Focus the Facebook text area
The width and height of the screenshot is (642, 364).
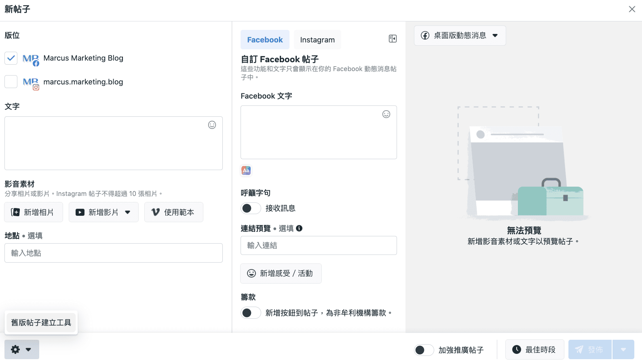pos(319,133)
